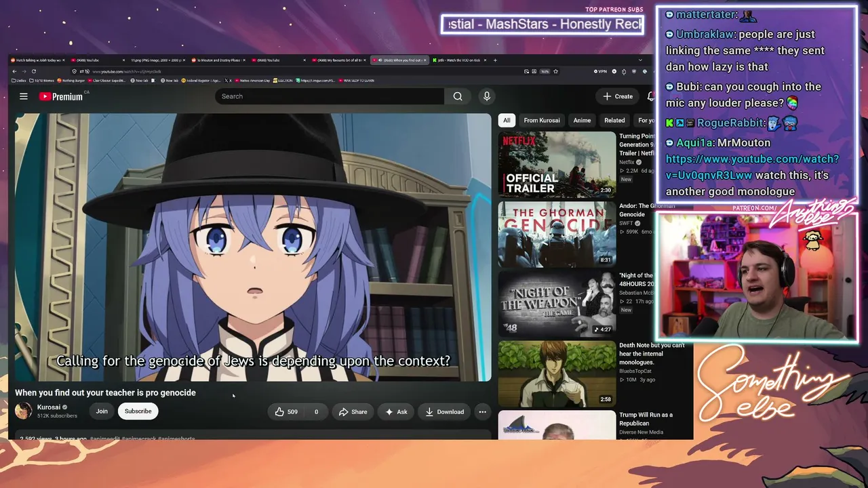
Task: Select the Anime filter chip
Action: [582, 121]
